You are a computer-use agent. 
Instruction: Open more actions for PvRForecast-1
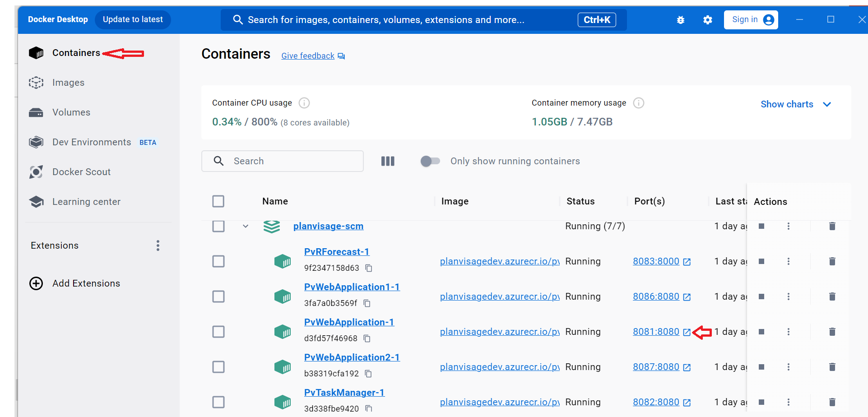pyautogui.click(x=789, y=261)
